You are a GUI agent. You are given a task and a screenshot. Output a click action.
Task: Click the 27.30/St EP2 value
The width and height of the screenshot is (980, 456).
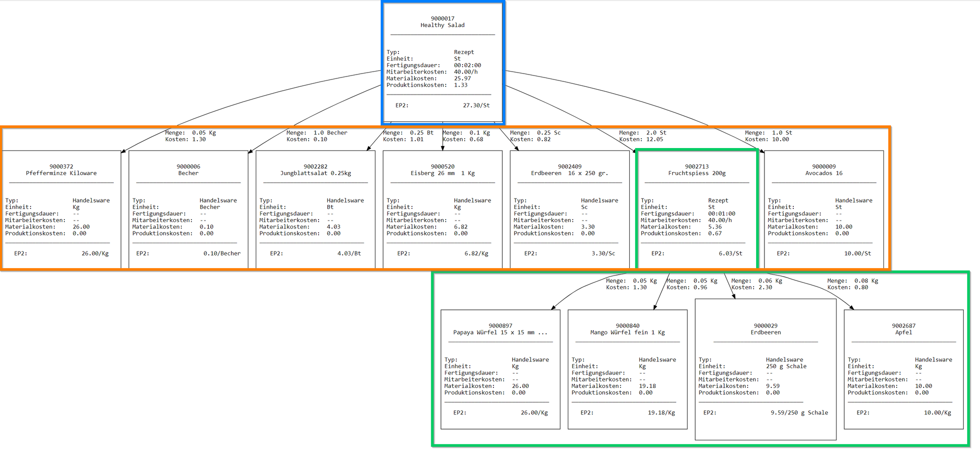pyautogui.click(x=476, y=105)
